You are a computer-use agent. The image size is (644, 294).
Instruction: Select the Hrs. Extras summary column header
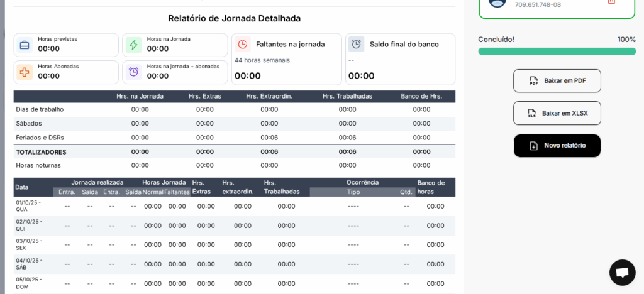pos(204,96)
